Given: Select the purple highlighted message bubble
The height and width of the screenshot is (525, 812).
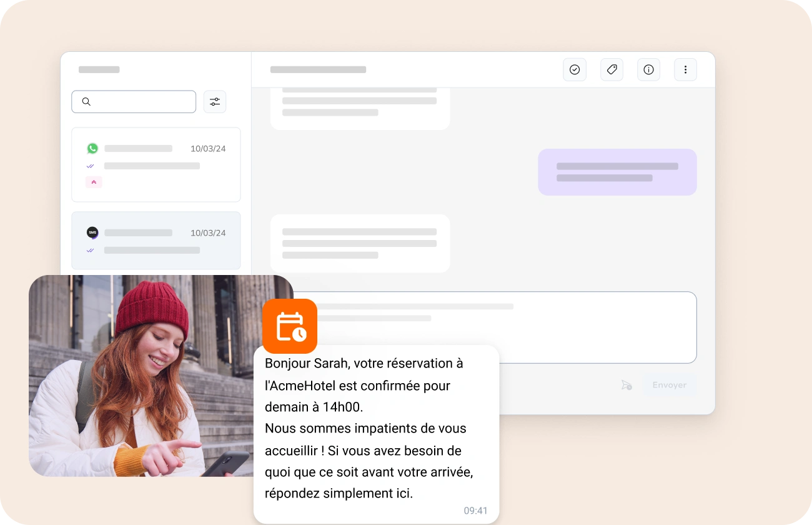Looking at the screenshot, I should point(617,172).
